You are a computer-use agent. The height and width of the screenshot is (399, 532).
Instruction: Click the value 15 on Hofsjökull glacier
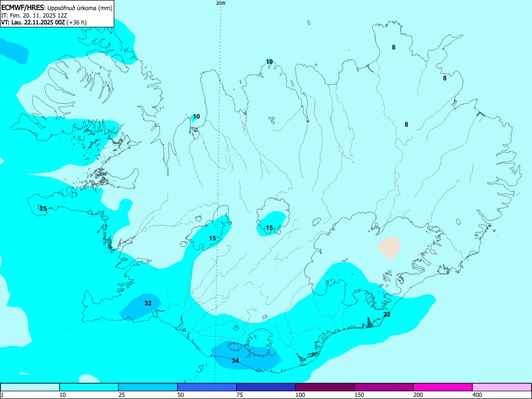[x=269, y=228]
